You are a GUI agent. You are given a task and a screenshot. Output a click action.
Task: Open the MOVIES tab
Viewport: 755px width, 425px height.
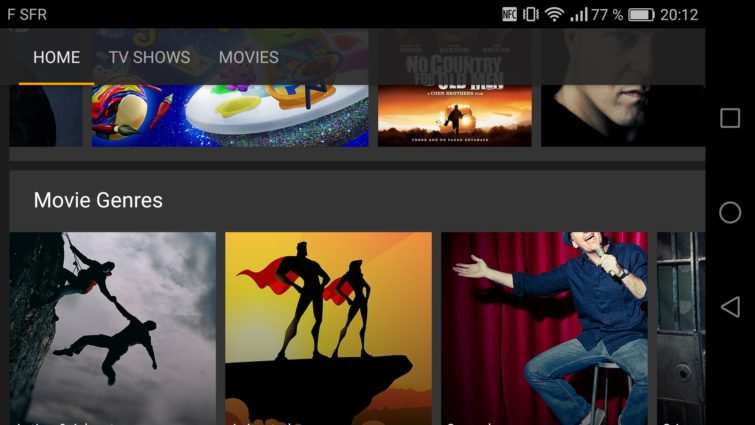click(x=248, y=57)
